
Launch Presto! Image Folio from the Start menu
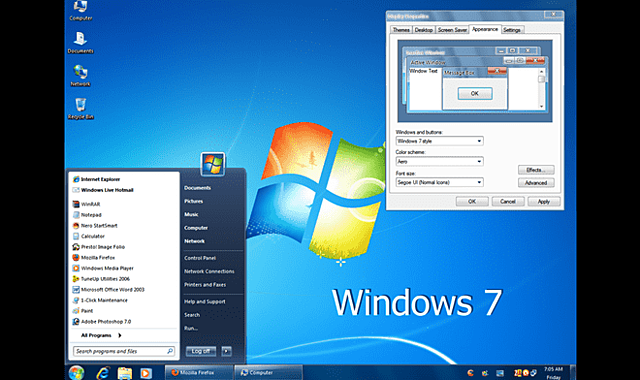(x=98, y=247)
